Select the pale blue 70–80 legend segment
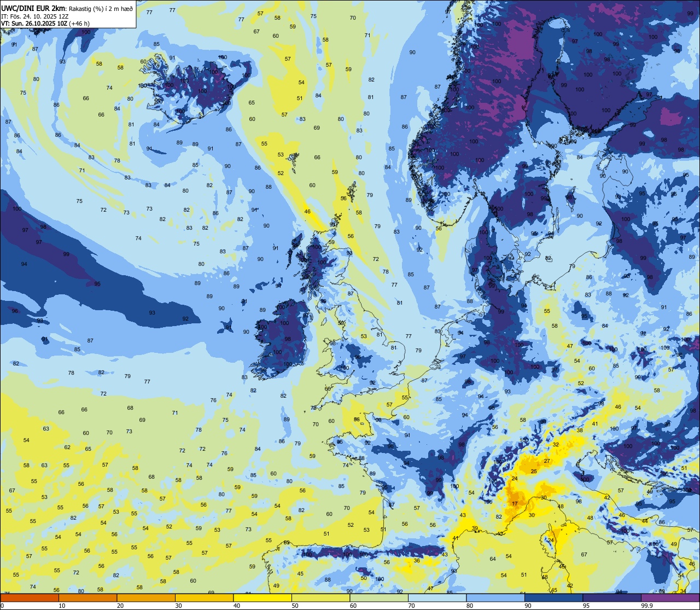Viewport: 700px width, 610px height. click(437, 598)
